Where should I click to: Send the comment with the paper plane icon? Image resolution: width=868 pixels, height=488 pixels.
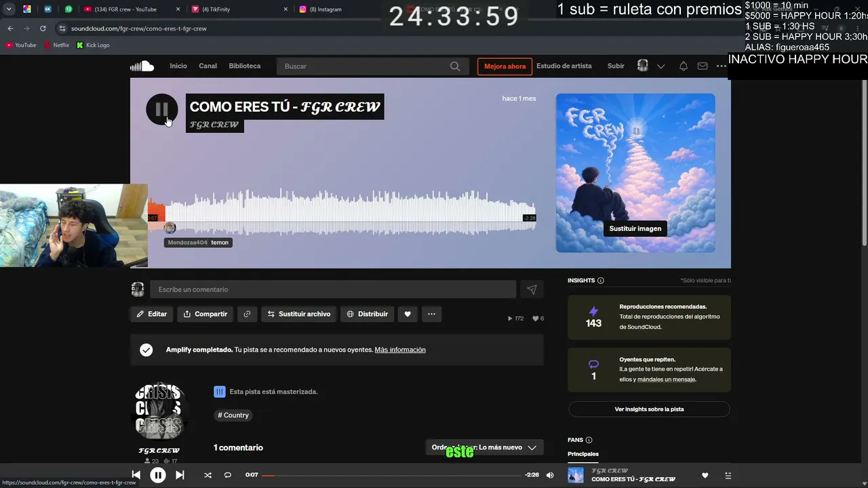click(532, 289)
